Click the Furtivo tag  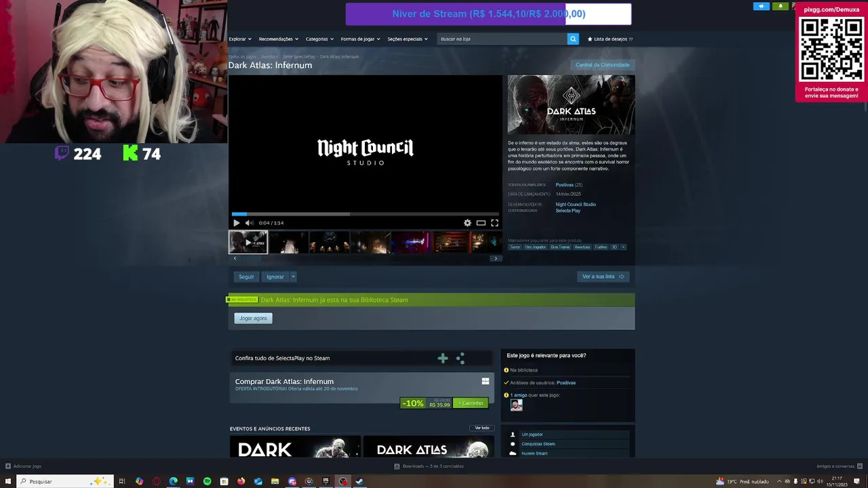[601, 247]
